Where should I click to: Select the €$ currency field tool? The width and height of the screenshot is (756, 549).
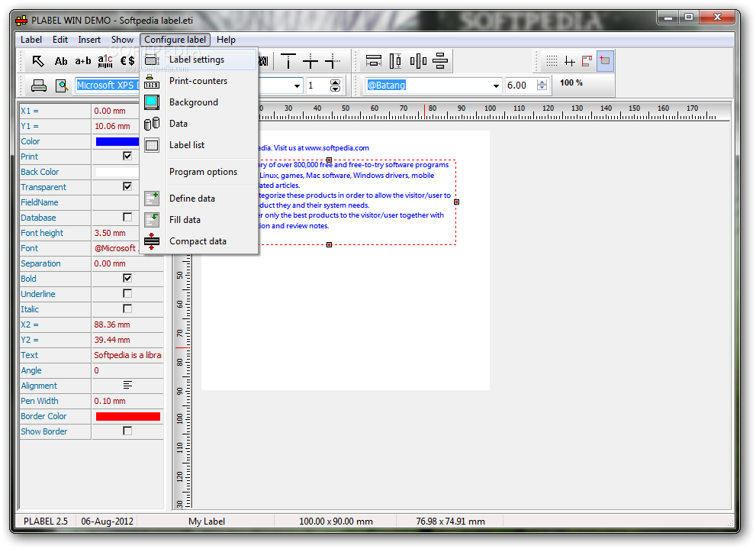127,61
